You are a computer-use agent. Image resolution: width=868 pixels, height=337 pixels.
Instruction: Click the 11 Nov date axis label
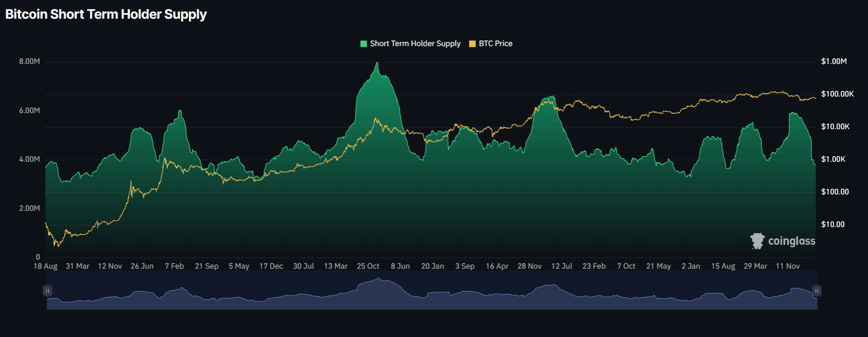pyautogui.click(x=788, y=266)
